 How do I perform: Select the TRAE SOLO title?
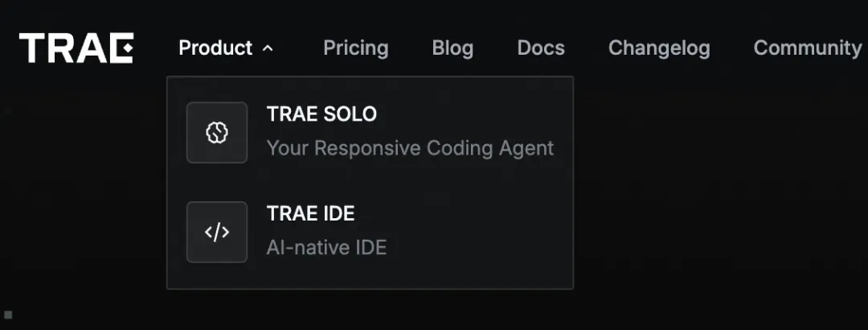tap(321, 114)
